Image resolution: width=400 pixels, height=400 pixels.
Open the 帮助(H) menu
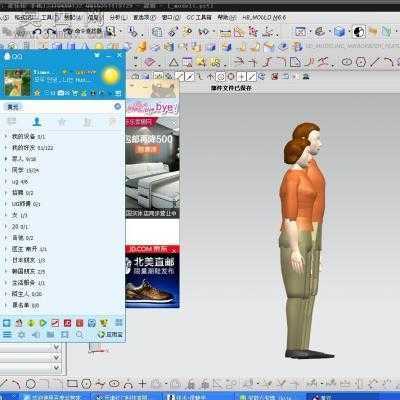(x=227, y=17)
